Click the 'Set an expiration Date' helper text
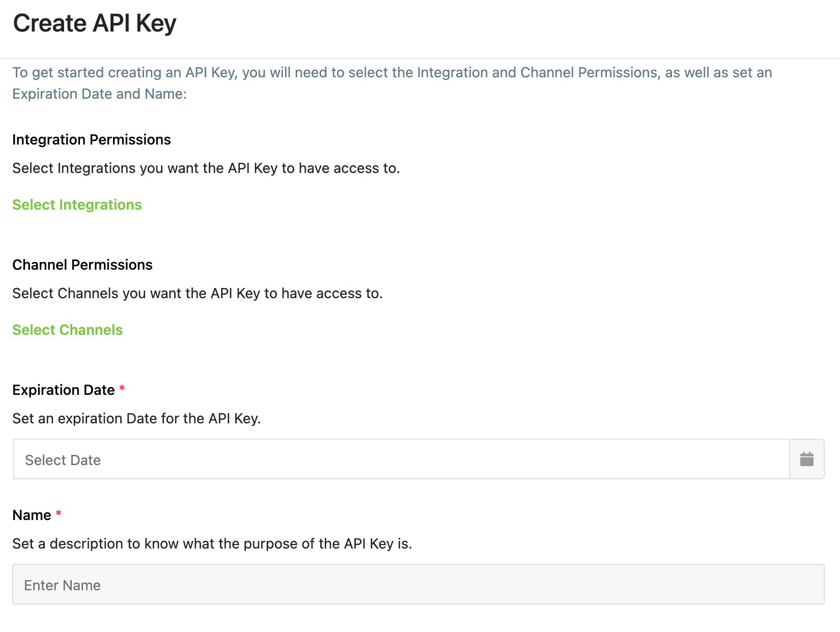The width and height of the screenshot is (840, 632). point(136,418)
